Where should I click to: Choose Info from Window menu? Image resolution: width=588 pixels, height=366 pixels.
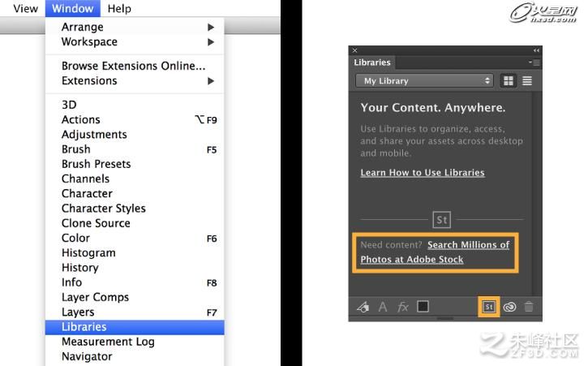click(x=135, y=282)
